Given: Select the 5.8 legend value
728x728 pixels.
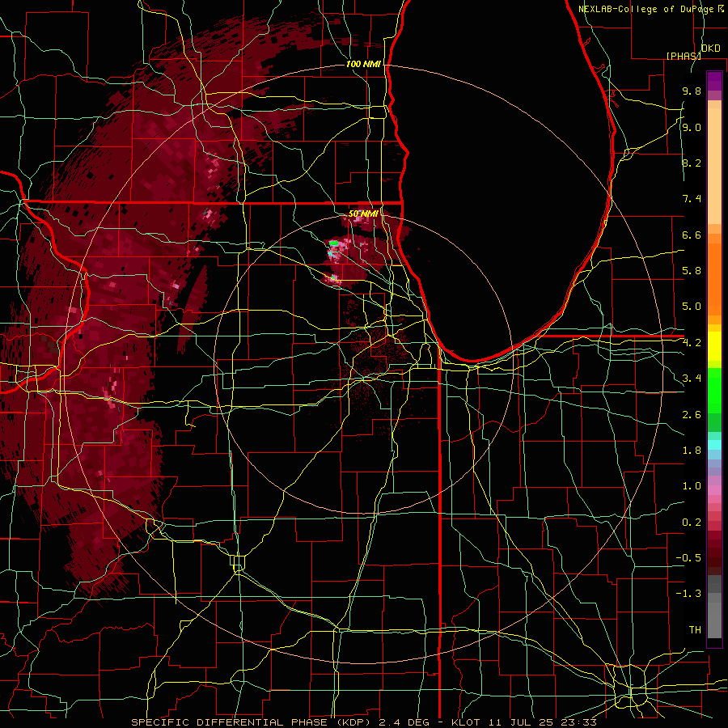Looking at the screenshot, I should (x=692, y=271).
